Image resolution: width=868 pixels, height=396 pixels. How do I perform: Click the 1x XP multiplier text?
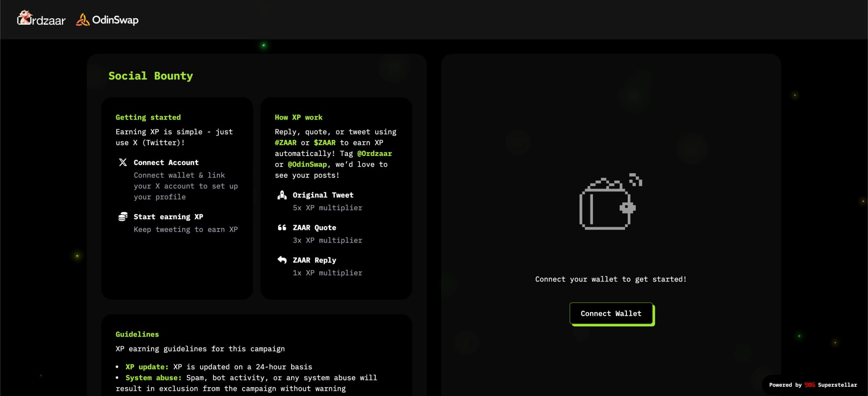click(328, 273)
